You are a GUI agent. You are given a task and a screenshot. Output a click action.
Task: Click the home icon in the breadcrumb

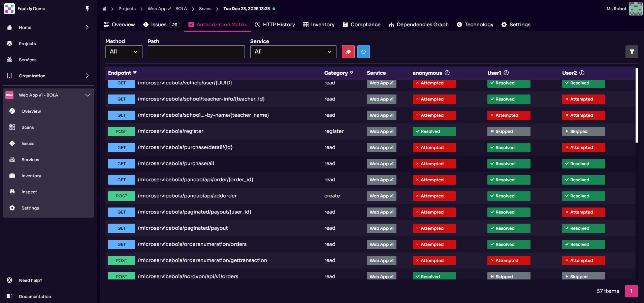point(104,8)
